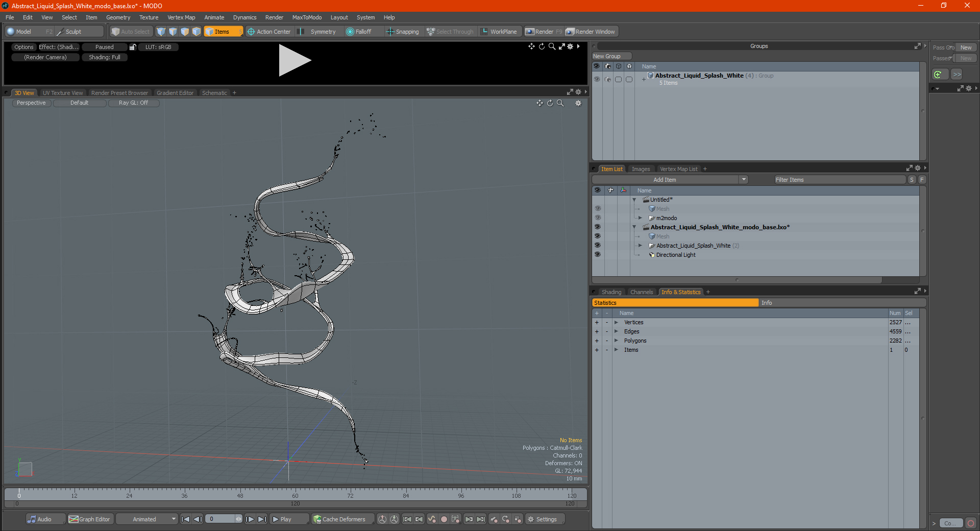Enable Auto Select mode
Screen dimensions: 980x531
click(131, 32)
